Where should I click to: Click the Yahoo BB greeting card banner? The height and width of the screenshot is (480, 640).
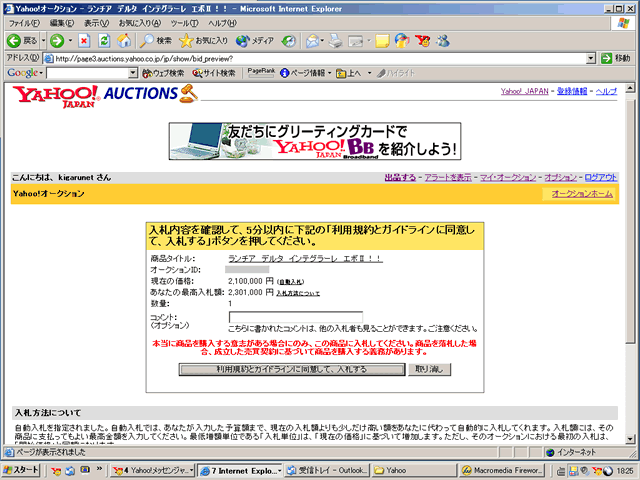(315, 141)
